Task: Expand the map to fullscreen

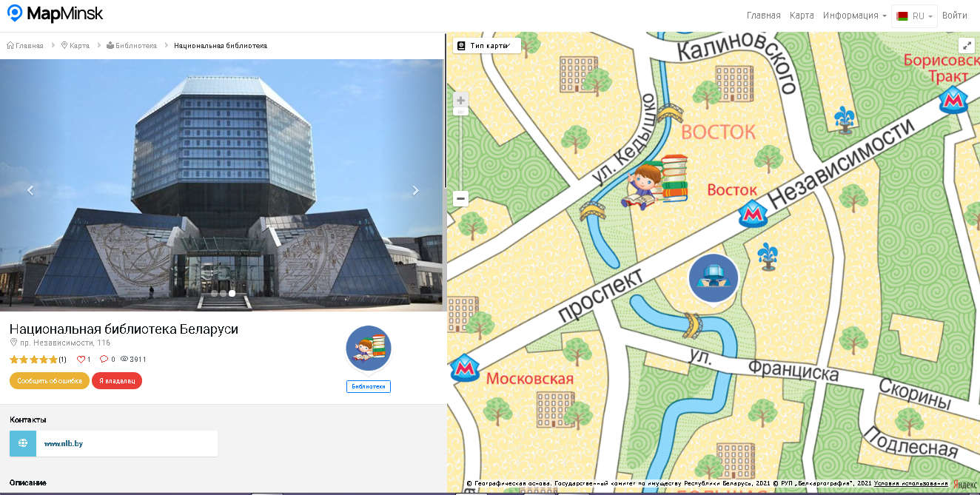Action: (966, 45)
